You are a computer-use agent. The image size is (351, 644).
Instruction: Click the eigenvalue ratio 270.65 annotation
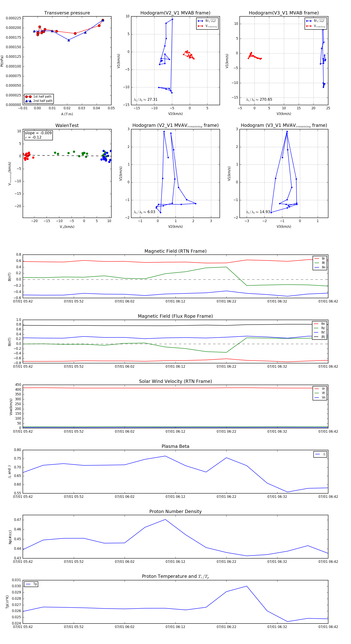click(x=259, y=100)
